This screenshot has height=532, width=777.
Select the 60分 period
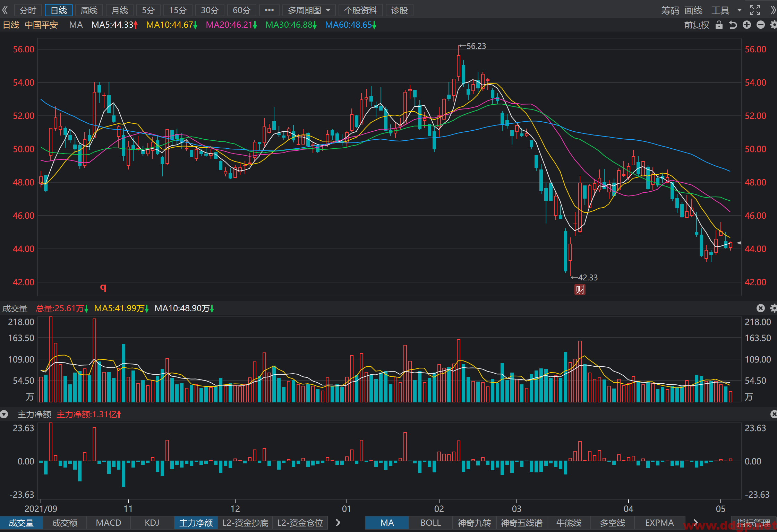click(241, 10)
